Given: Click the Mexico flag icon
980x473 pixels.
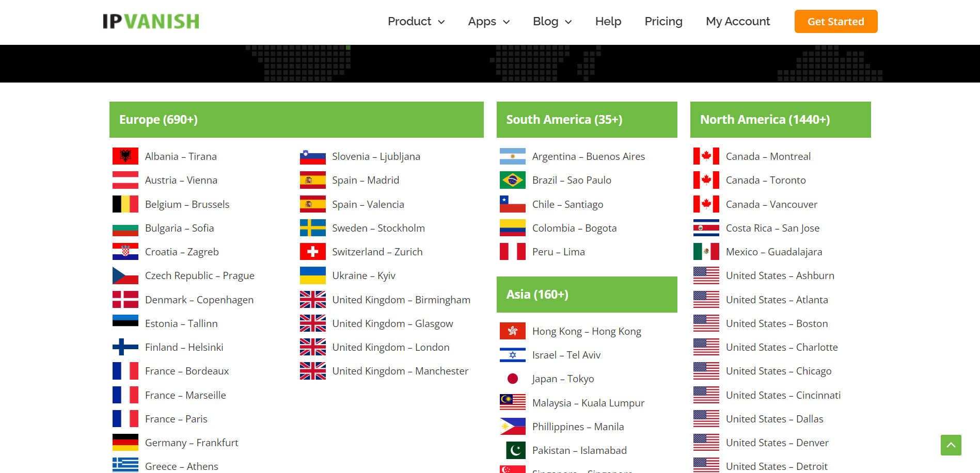Looking at the screenshot, I should (x=706, y=251).
